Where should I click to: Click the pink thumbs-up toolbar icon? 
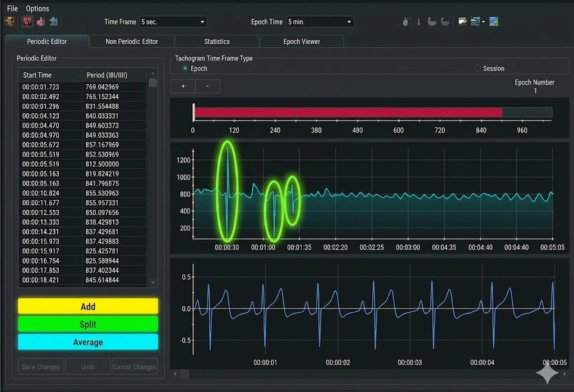click(x=40, y=22)
